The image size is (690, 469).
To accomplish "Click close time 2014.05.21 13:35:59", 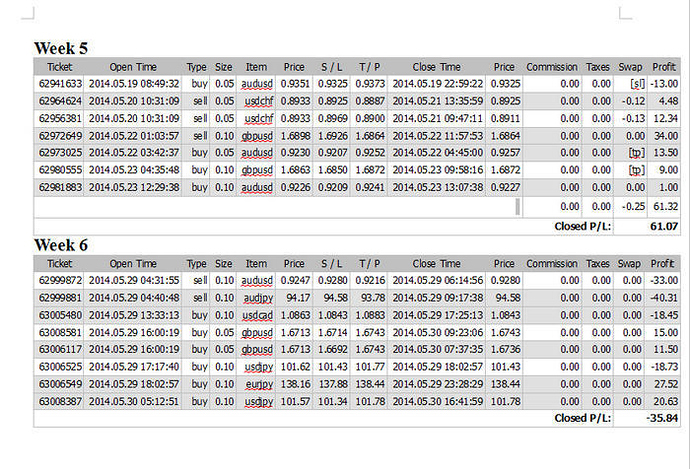I will [437, 101].
